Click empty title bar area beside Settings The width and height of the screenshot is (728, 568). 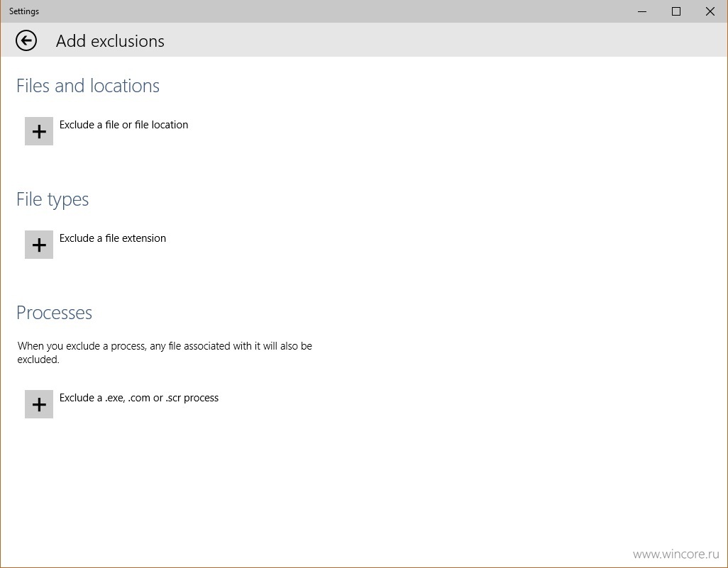point(325,11)
